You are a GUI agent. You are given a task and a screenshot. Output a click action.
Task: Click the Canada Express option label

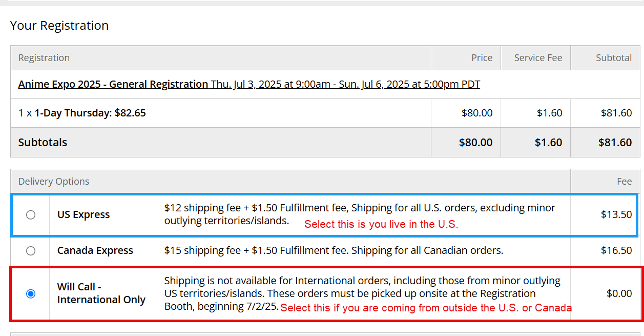[x=95, y=251]
